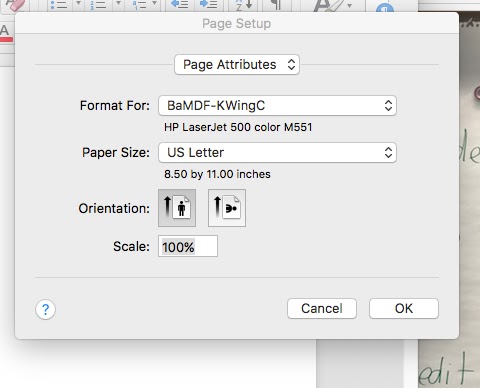Select landscape orientation
The image size is (480, 388).
tap(227, 208)
